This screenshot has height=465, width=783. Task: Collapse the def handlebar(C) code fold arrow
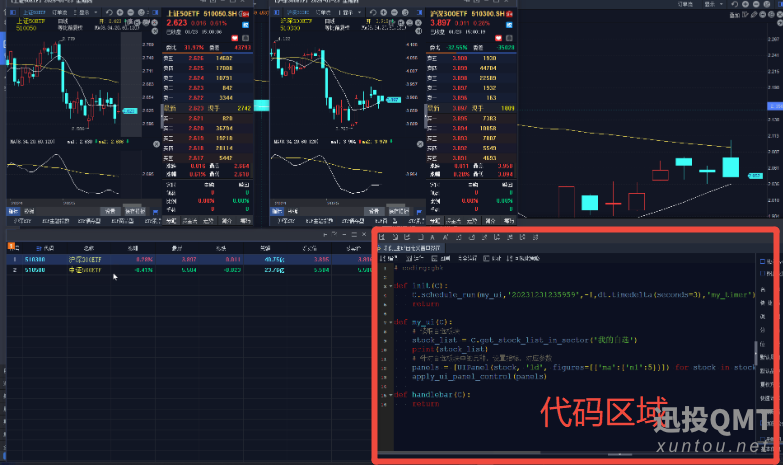(391, 395)
